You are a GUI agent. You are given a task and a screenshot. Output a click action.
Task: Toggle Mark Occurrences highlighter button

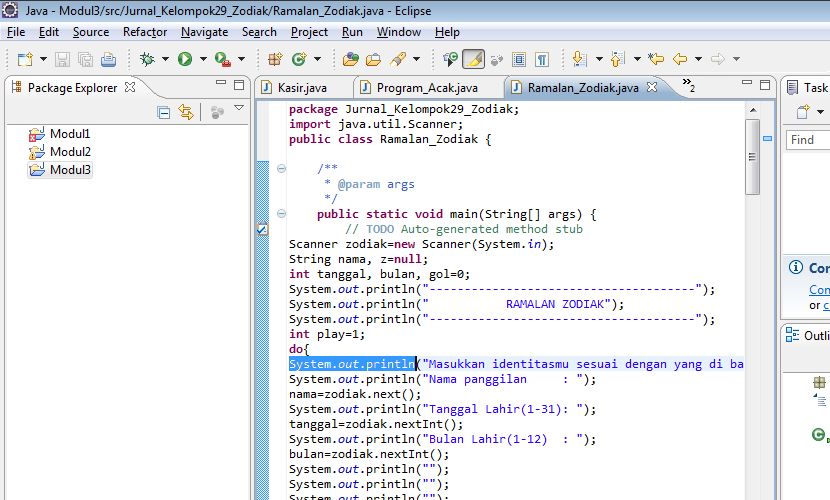(473, 60)
